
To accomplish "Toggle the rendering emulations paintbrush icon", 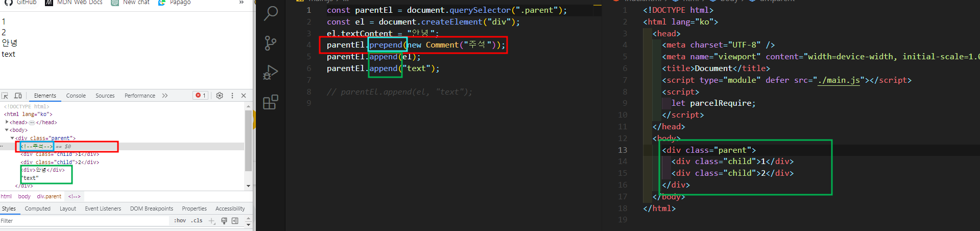I will tap(224, 221).
